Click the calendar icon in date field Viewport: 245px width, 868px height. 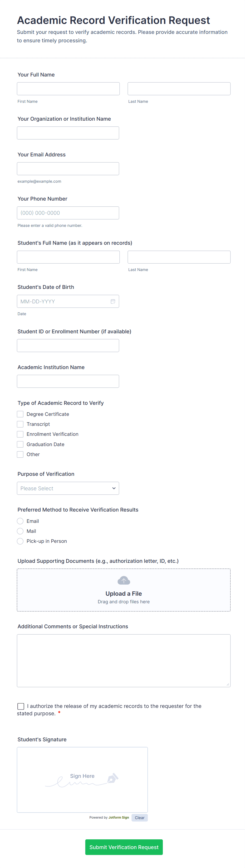point(113,301)
